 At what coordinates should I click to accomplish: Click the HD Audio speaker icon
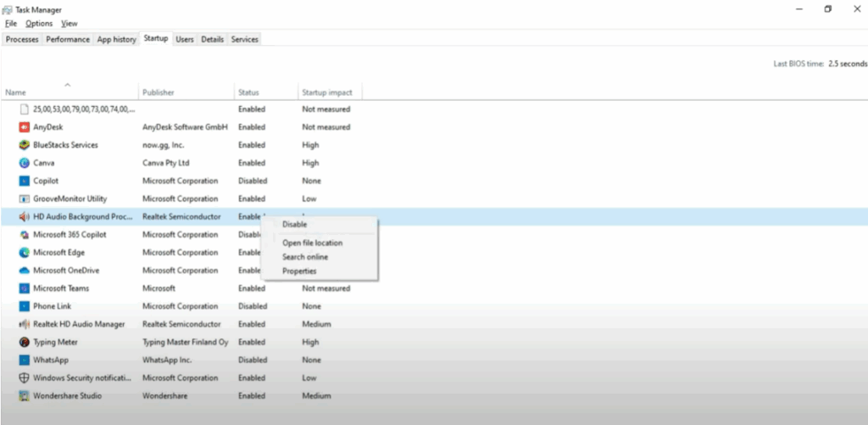24,216
